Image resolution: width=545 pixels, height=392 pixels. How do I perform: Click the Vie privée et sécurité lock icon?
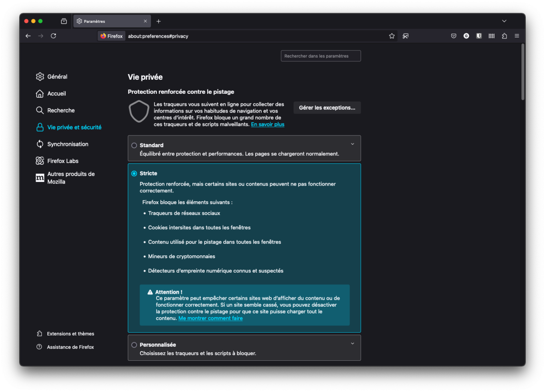pos(40,127)
